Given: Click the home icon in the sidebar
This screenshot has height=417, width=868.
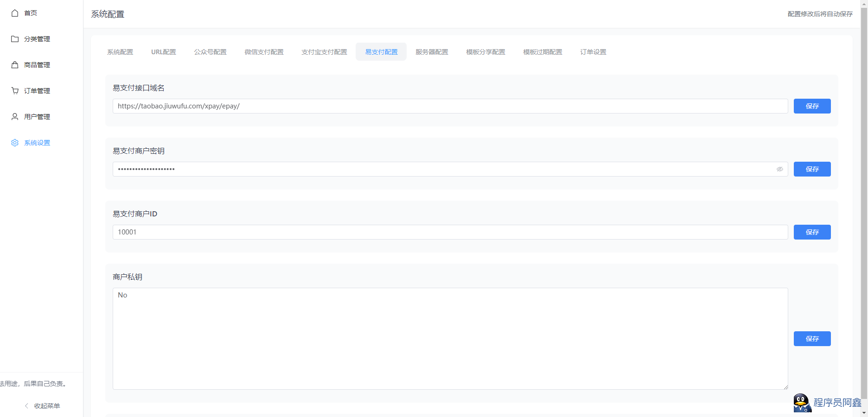Looking at the screenshot, I should (x=15, y=13).
